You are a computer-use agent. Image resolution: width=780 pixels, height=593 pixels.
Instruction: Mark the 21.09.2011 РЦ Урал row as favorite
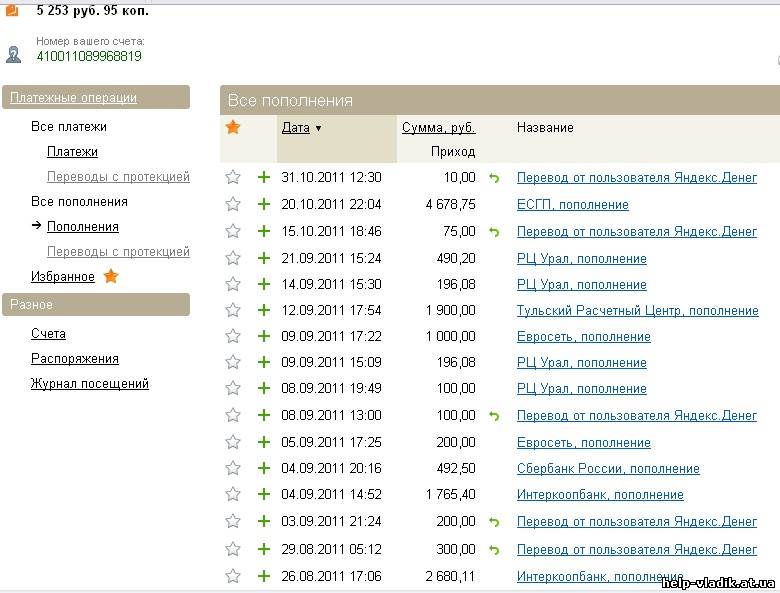pyautogui.click(x=233, y=258)
